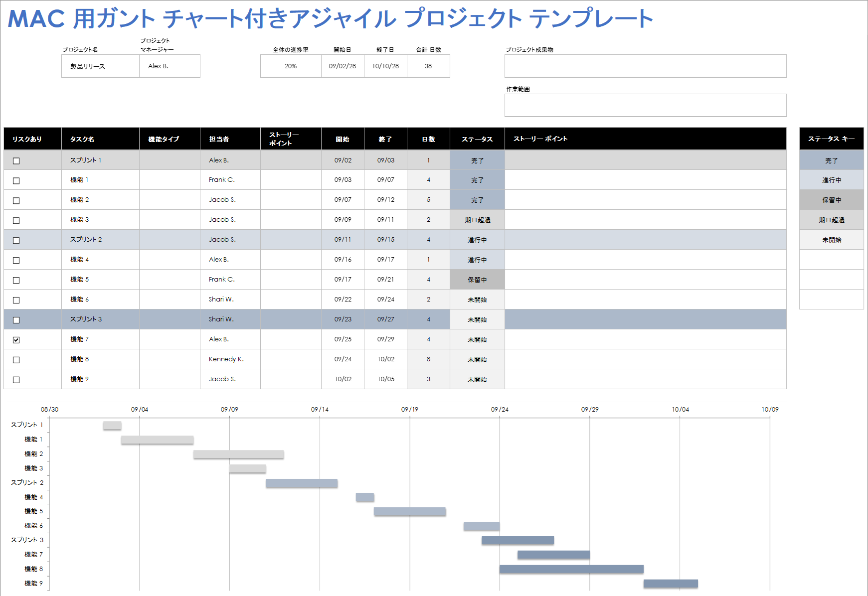The width and height of the screenshot is (868, 596).
Task: Select the overall progress value 20%
Action: click(x=291, y=66)
